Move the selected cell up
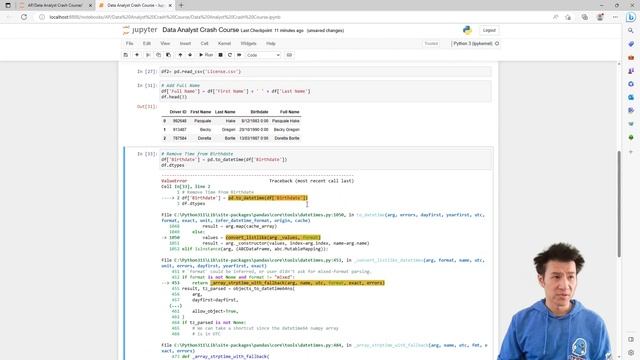Screen dimensions: 640x360 pos(180,55)
